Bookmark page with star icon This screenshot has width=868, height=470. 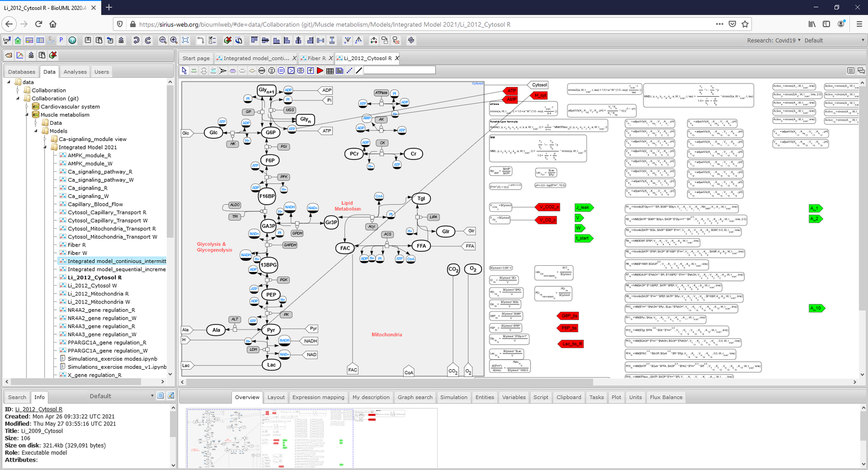tap(745, 24)
